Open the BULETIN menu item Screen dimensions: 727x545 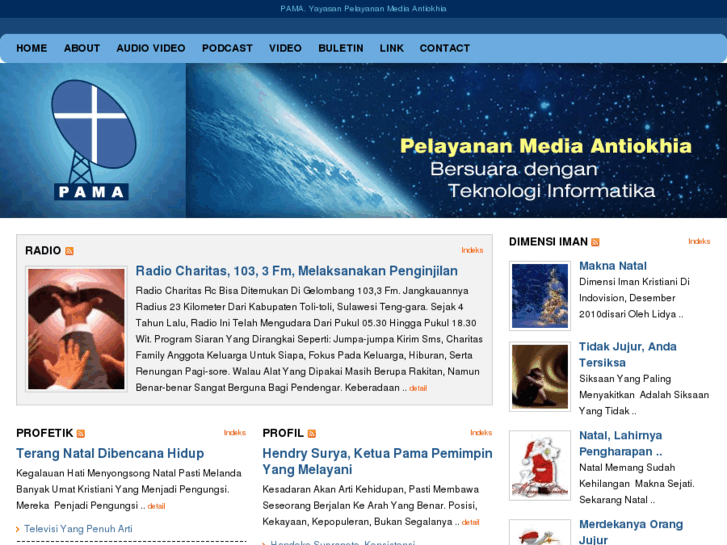[341, 48]
